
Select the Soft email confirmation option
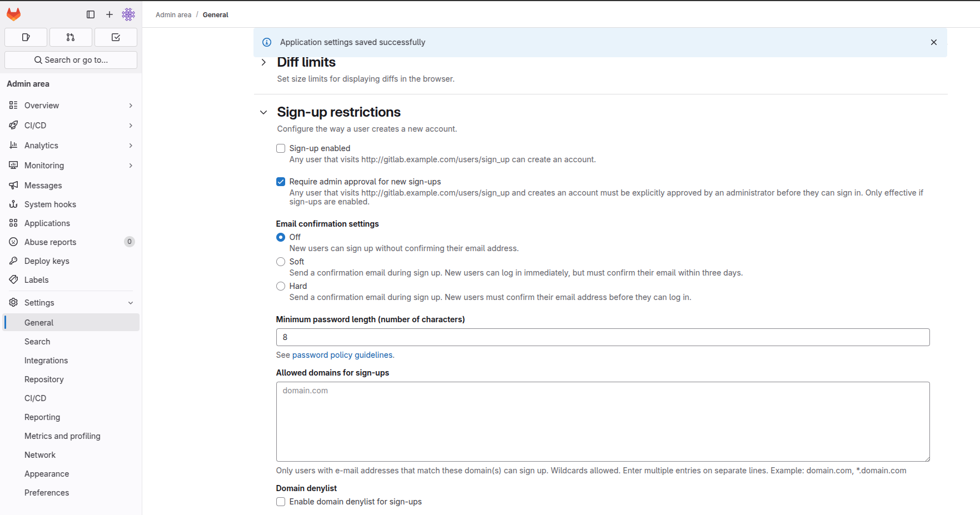[x=281, y=262]
